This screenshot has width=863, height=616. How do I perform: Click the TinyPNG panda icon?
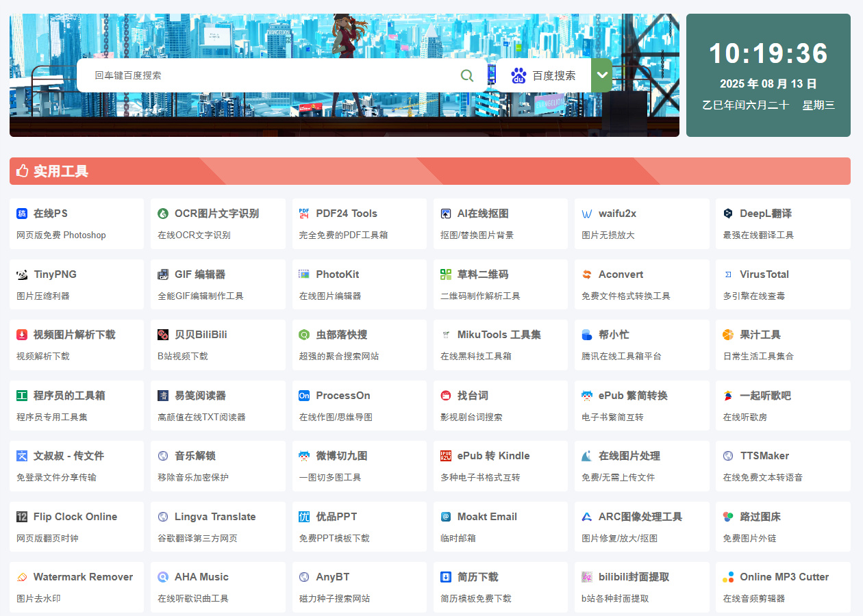tap(22, 274)
